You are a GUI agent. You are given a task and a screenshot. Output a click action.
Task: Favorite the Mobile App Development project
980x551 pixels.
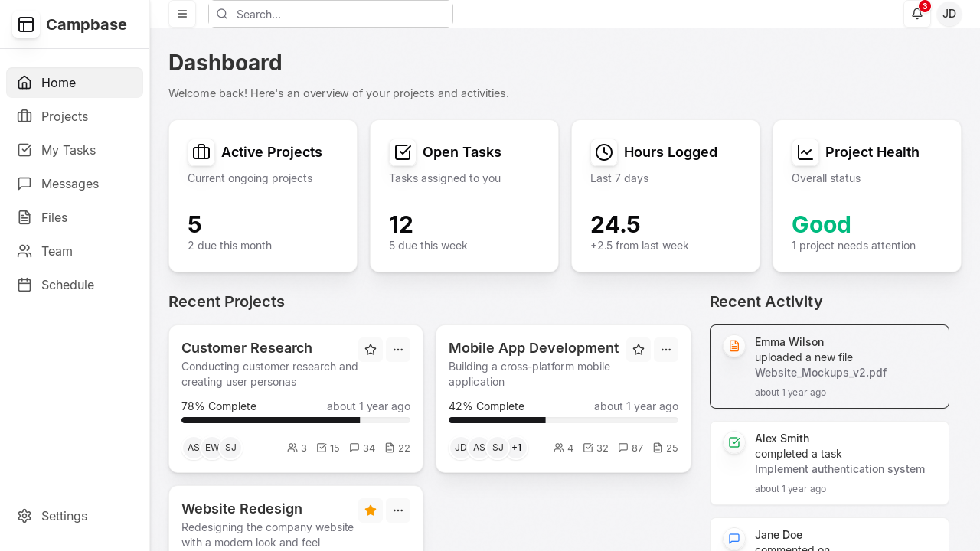pyautogui.click(x=639, y=350)
